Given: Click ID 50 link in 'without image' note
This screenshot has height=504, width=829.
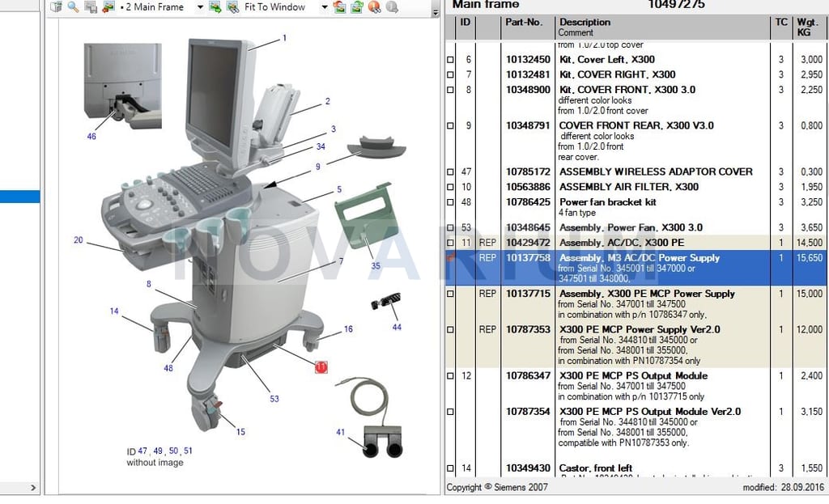Looking at the screenshot, I should click(x=173, y=451).
